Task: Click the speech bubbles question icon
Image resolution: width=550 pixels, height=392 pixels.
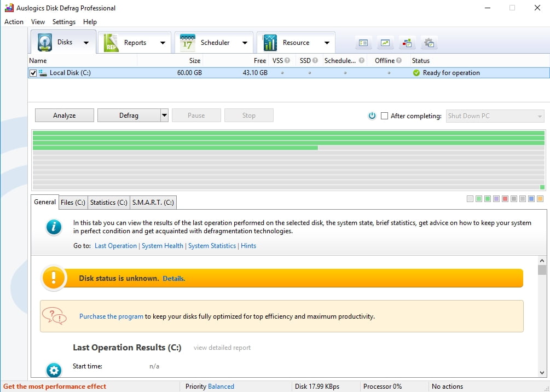Action: [54, 315]
